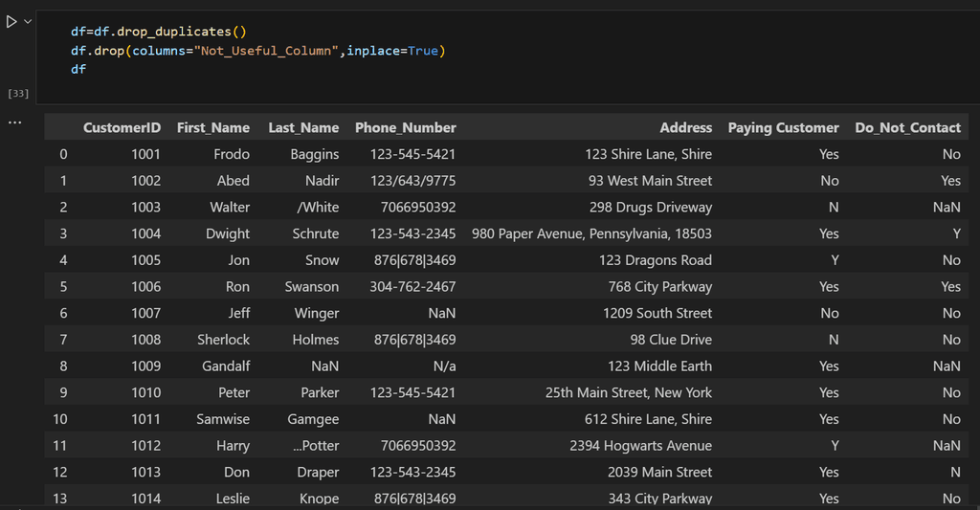Screen dimensions: 980x510
Task: Click the last name Schrute cell
Action: (x=316, y=233)
